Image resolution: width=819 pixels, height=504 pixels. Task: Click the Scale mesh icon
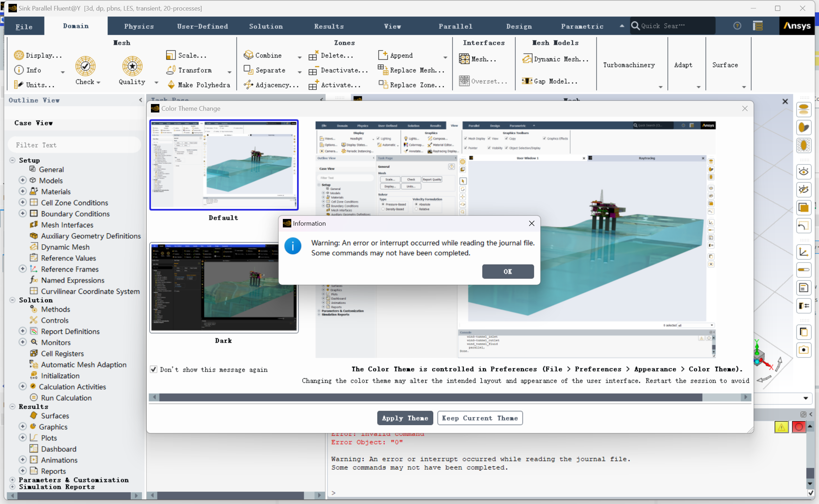coord(171,55)
